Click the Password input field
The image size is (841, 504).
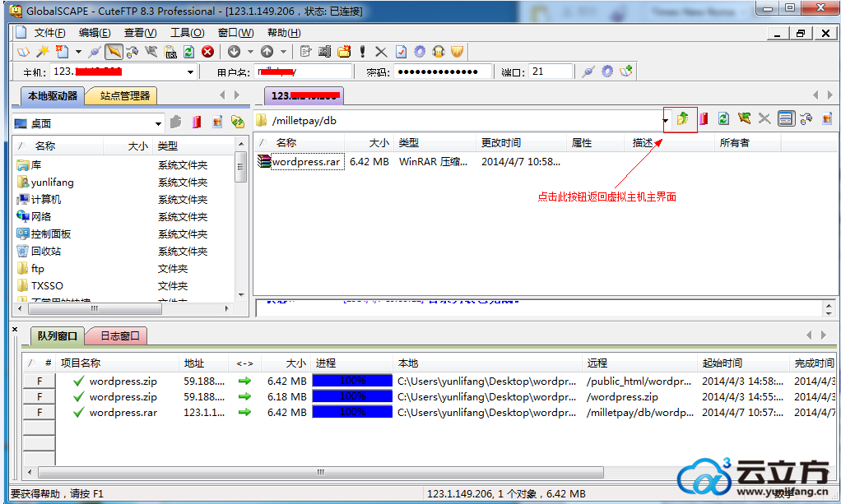click(443, 72)
